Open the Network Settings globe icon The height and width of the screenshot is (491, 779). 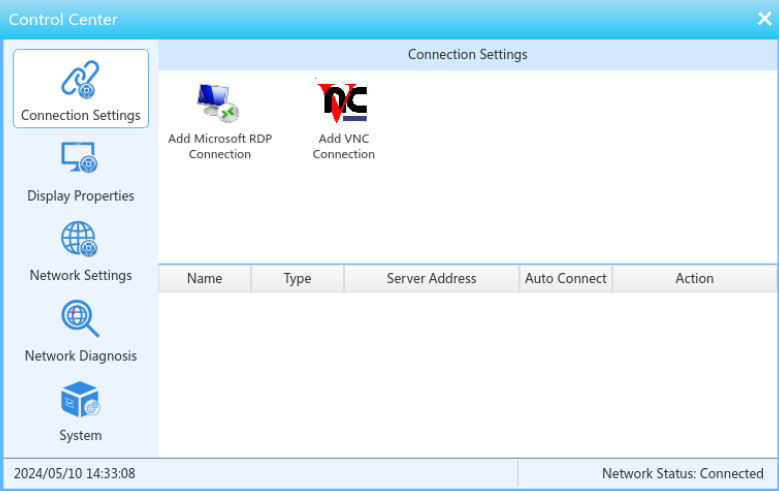coord(79,239)
